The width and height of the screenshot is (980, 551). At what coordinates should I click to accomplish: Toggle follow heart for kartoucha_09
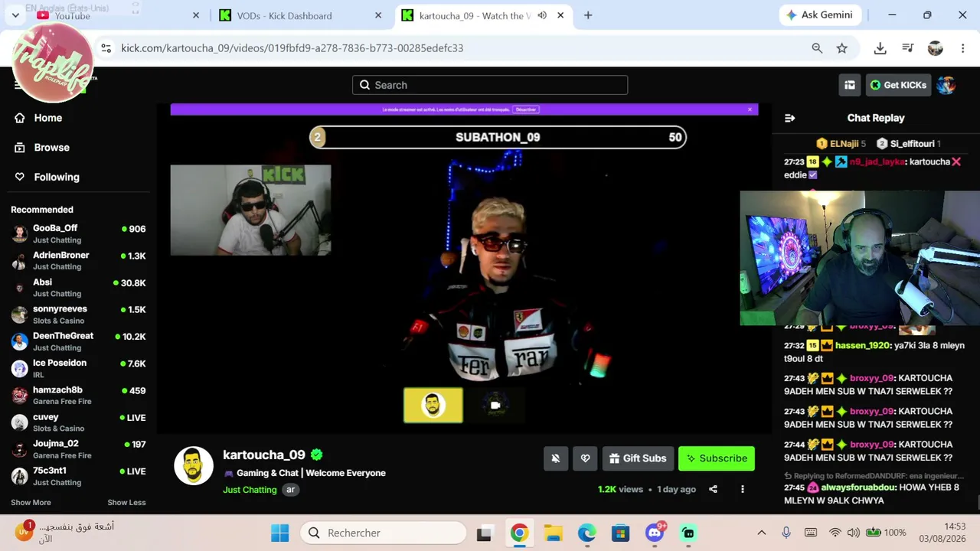(x=585, y=458)
